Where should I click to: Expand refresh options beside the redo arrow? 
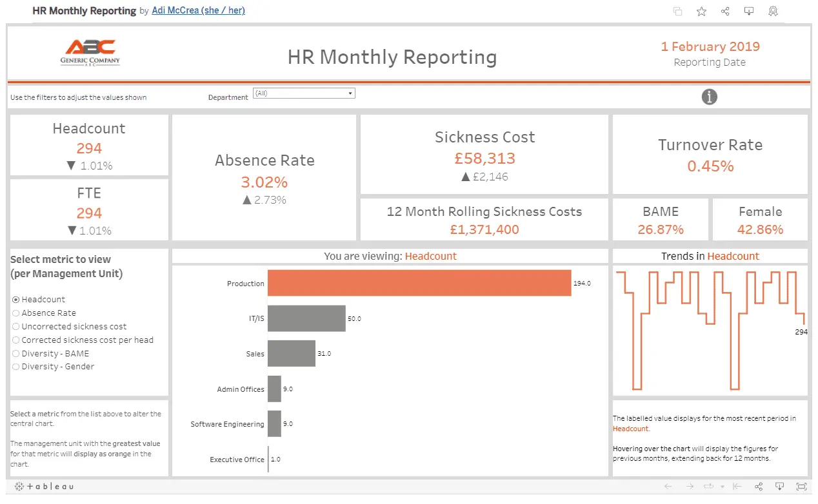(x=708, y=486)
